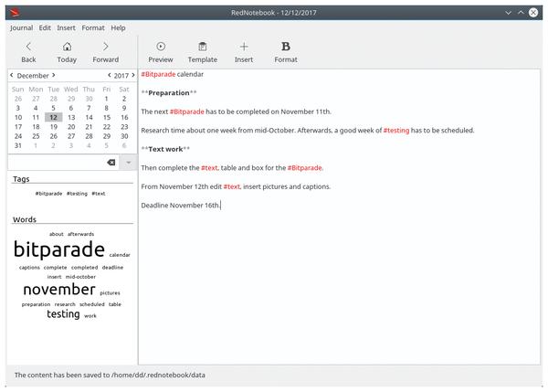
Task: Open the Insert toolbar button
Action: [x=244, y=52]
